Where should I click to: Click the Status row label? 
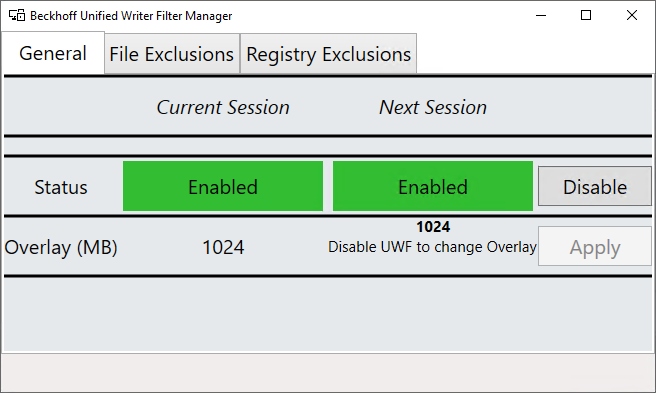point(61,187)
